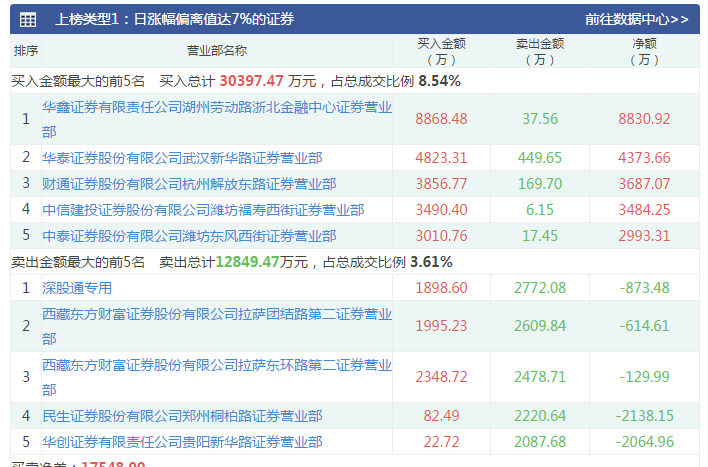
Task: Select buy amount 4823.31
Action: coord(441,158)
